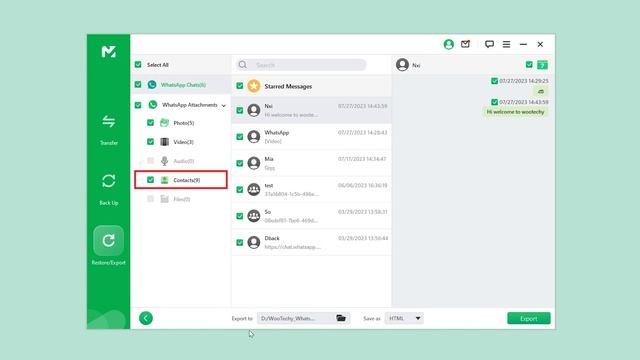Open the Restore/Export section
This screenshot has width=640, height=360.
point(109,246)
